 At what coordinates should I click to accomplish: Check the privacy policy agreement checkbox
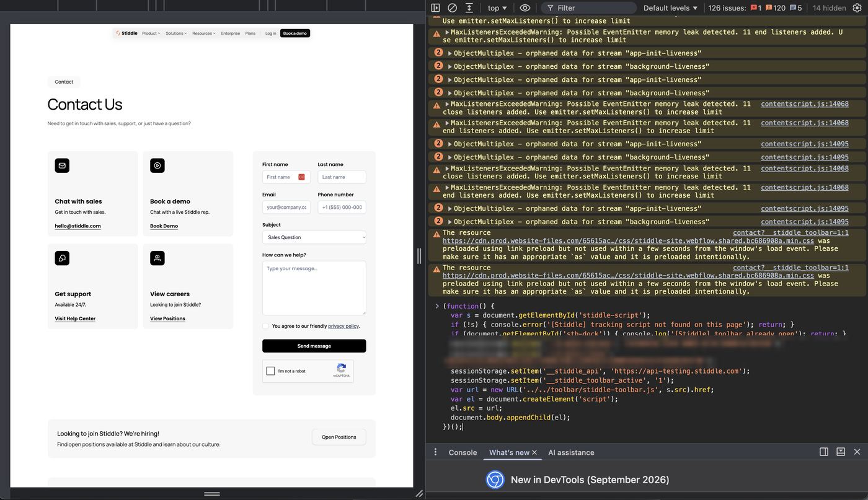click(x=265, y=326)
